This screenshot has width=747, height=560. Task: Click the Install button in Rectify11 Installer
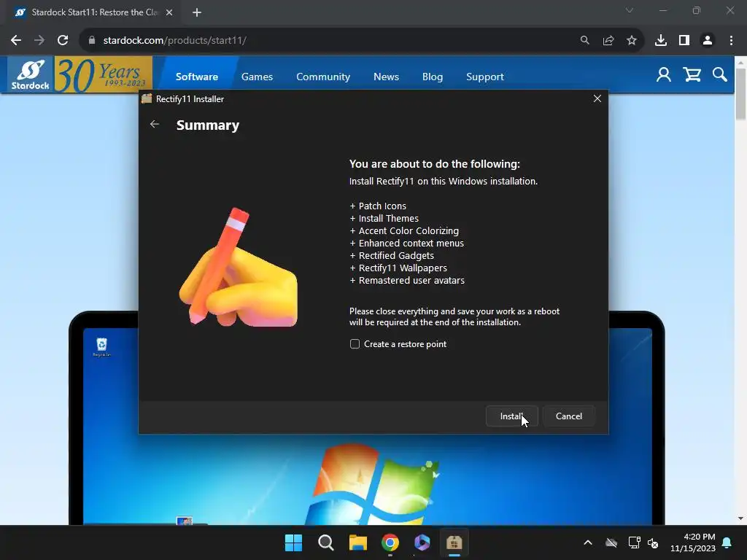click(511, 416)
